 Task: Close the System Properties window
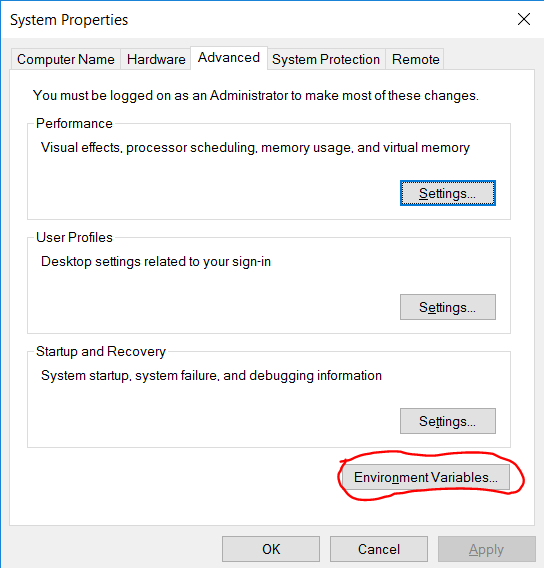(524, 19)
